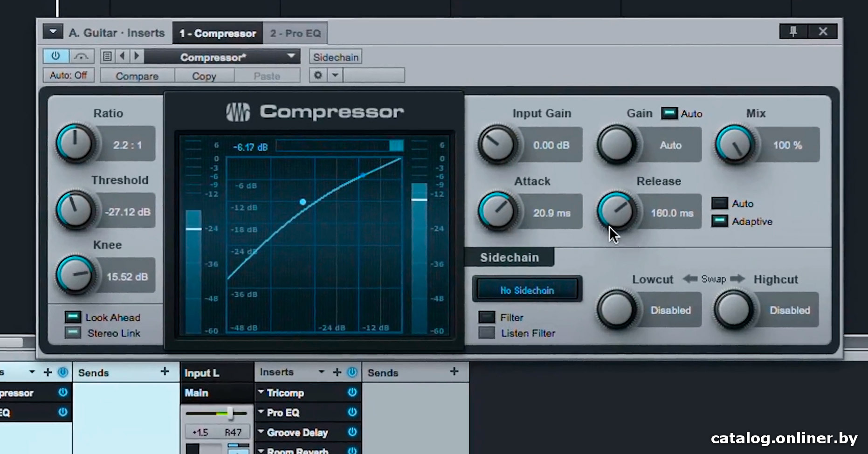868x454 pixels.
Task: Toggle Groove Delay insert power
Action: (352, 432)
